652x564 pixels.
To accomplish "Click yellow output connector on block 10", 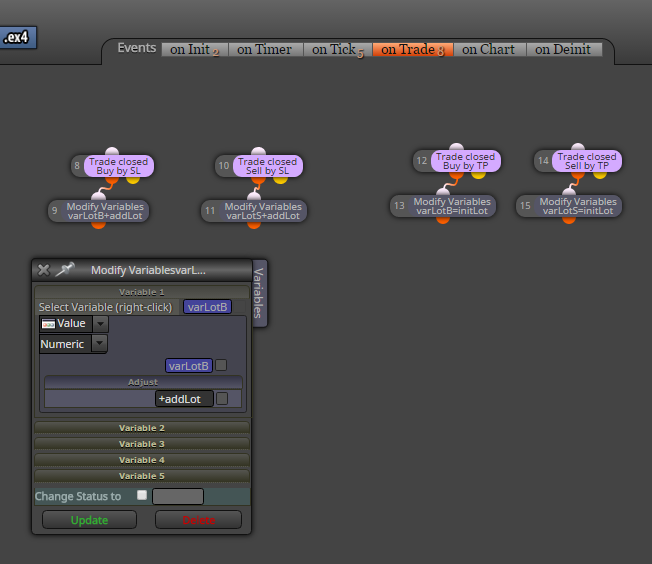I will (x=280, y=180).
